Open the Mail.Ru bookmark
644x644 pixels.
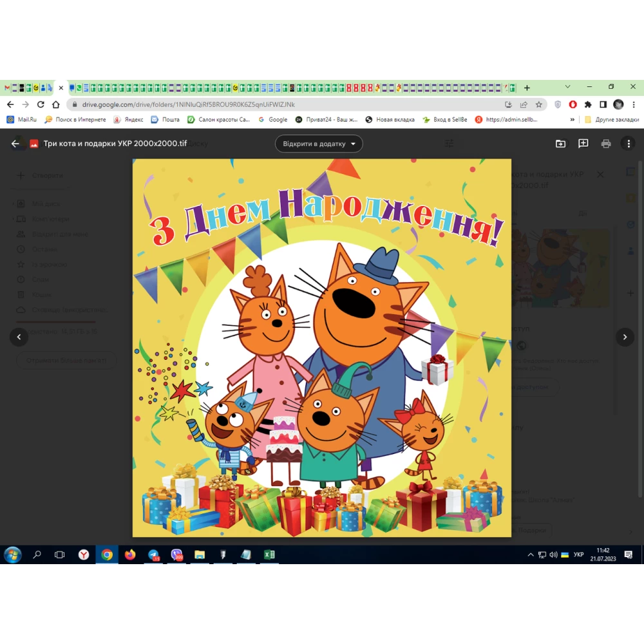click(x=22, y=120)
